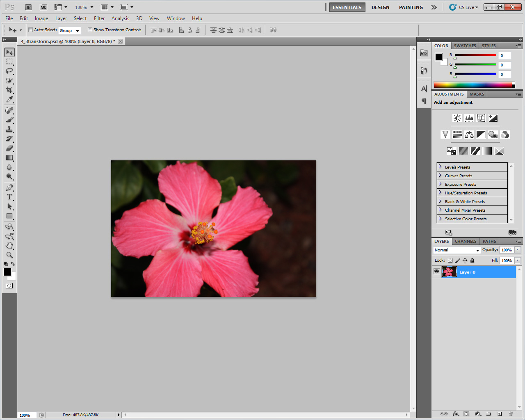Select the Path Selection tool
The width and height of the screenshot is (525, 420).
(9, 206)
